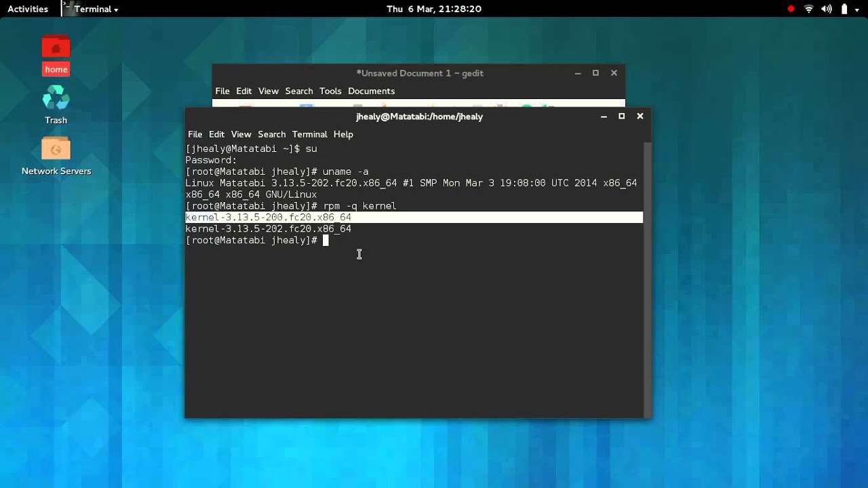Viewport: 868px width, 488px height.
Task: Click the highlighted kernel-3.13.5-200.fc20.x86_64 line
Action: pos(414,218)
